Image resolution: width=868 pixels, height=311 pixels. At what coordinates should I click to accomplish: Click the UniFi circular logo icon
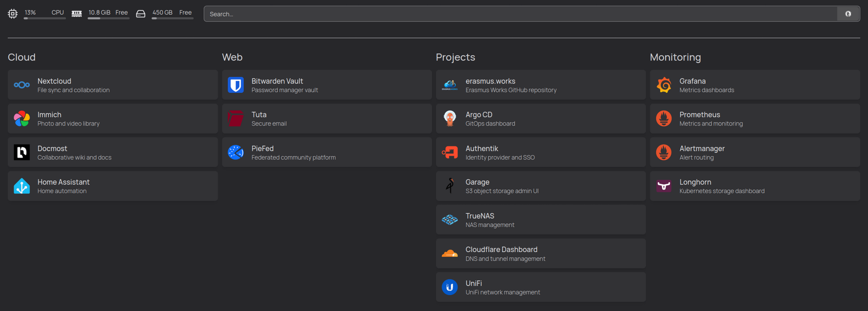click(x=450, y=287)
